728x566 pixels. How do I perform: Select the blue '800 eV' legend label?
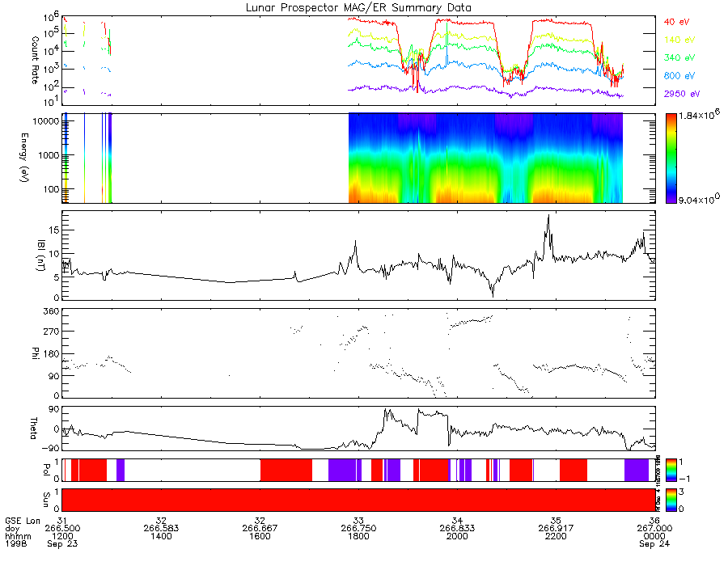pyautogui.click(x=679, y=76)
